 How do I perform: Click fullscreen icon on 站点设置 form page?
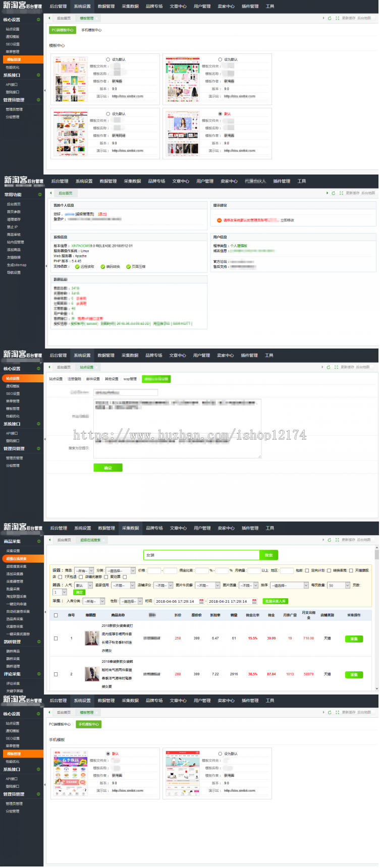point(336,367)
